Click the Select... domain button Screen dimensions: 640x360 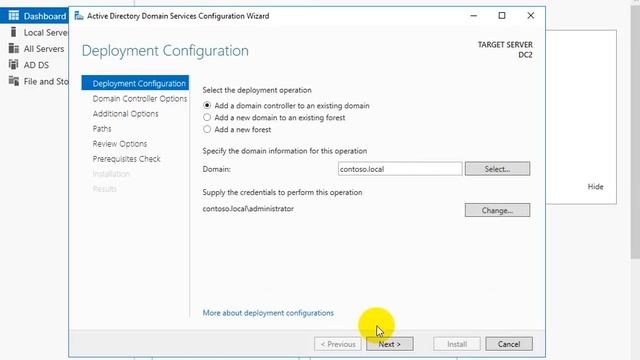(x=497, y=169)
